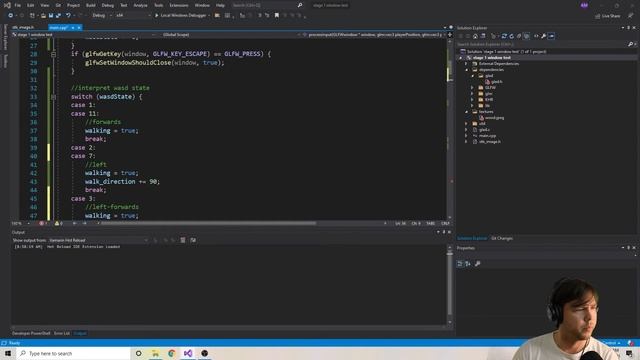Image resolution: width=640 pixels, height=360 pixels.
Task: Select the Solution 'stage 1 window test' node
Action: point(504,51)
